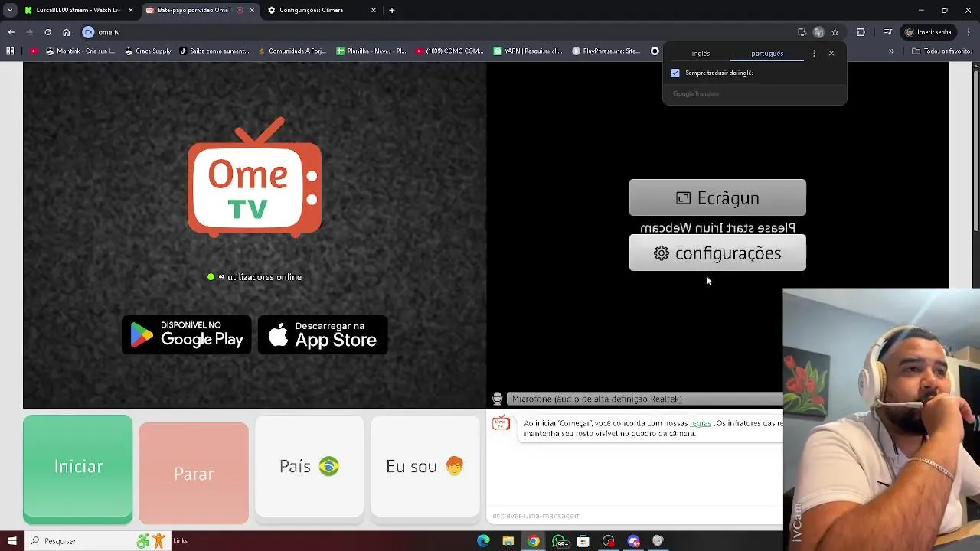This screenshot has height=551, width=980.
Task: Expand the bookmarks overflow chevron
Action: [x=891, y=51]
